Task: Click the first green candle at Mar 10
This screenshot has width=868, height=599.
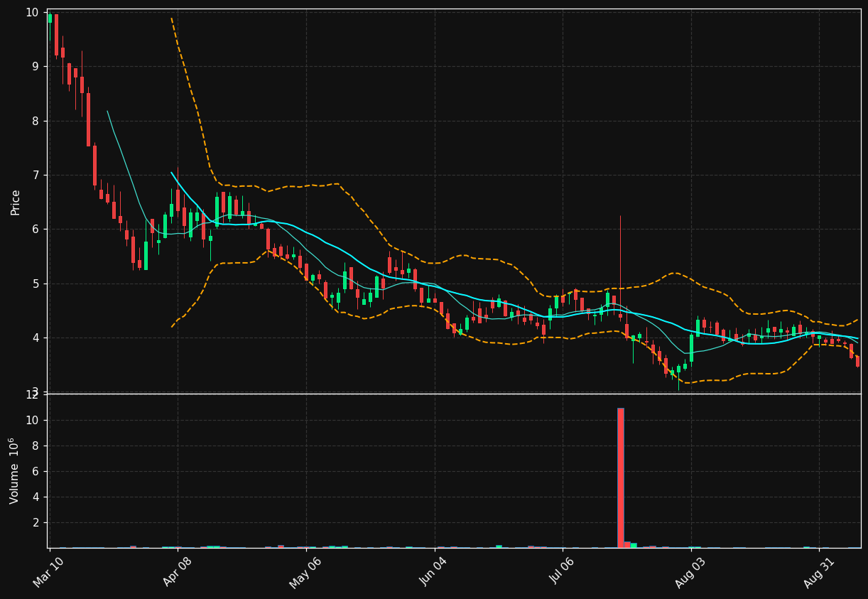Action: tap(50, 18)
